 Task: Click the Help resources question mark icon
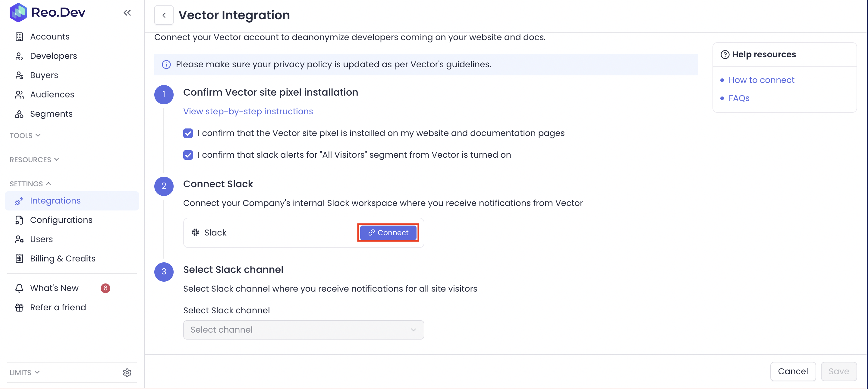[x=725, y=55]
